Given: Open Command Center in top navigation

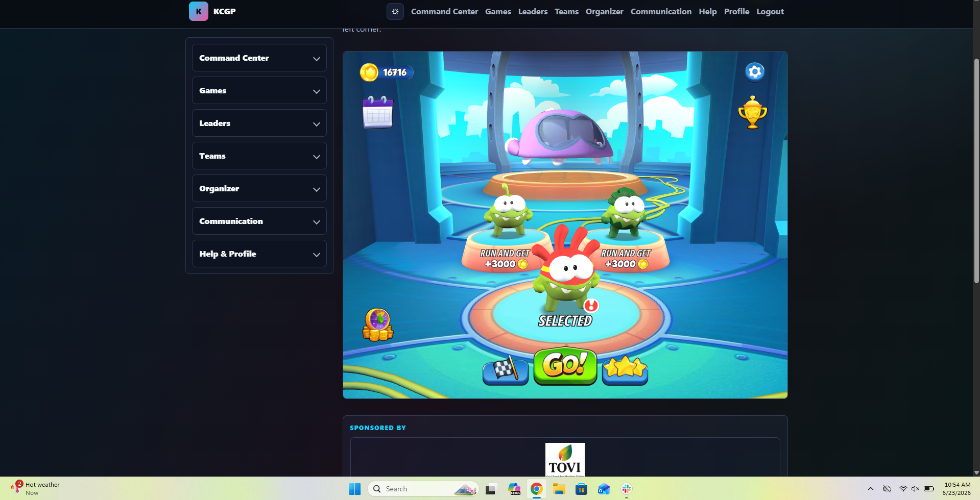Looking at the screenshot, I should [x=444, y=11].
